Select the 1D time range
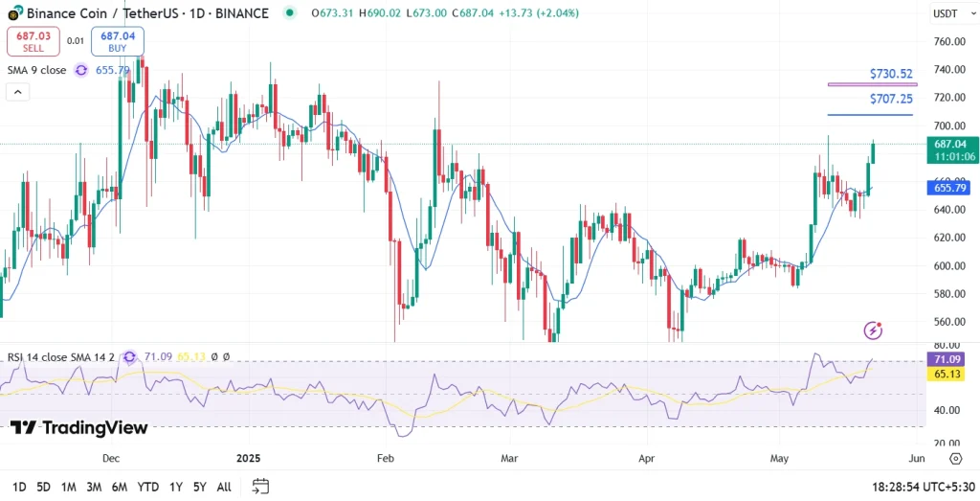The height and width of the screenshot is (501, 980). [19, 487]
